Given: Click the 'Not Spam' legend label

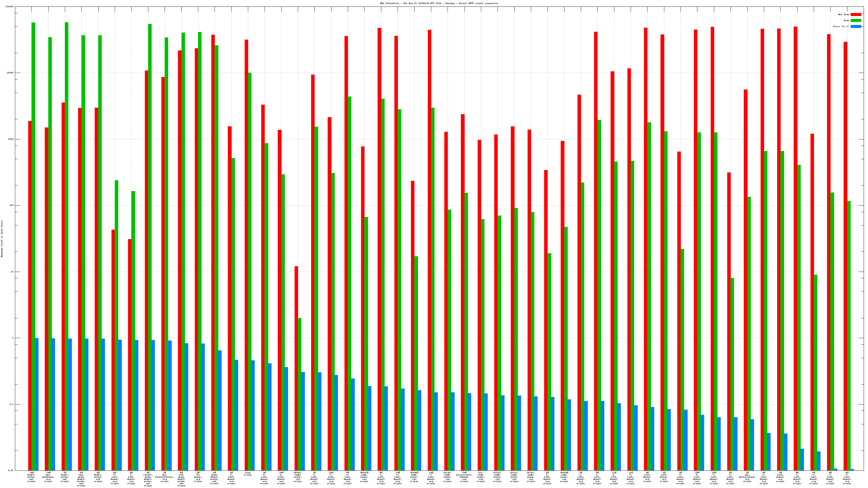Looking at the screenshot, I should tap(844, 14).
